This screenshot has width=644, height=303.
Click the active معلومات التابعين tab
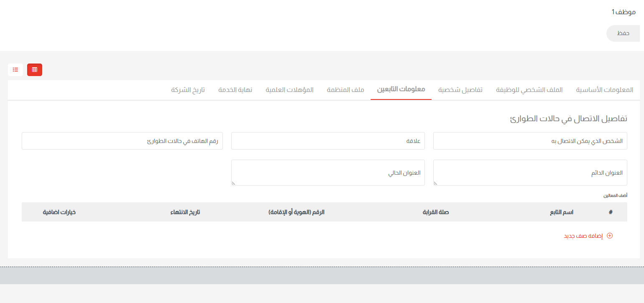coord(401,90)
